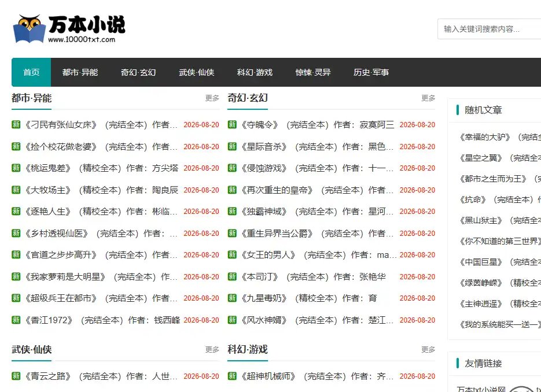Click the green 新 icon beside 《女王的男人》
Screen dimensions: 541x392
[232, 254]
